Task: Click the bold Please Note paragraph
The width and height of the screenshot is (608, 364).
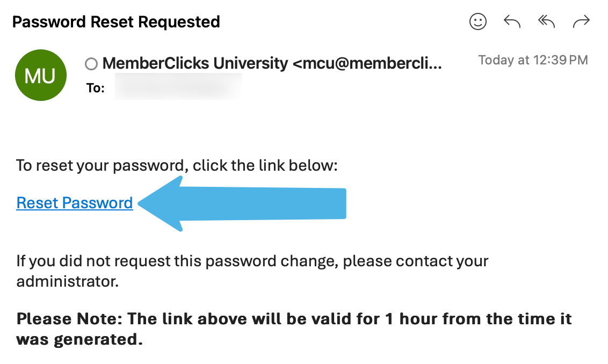Action: point(294,329)
